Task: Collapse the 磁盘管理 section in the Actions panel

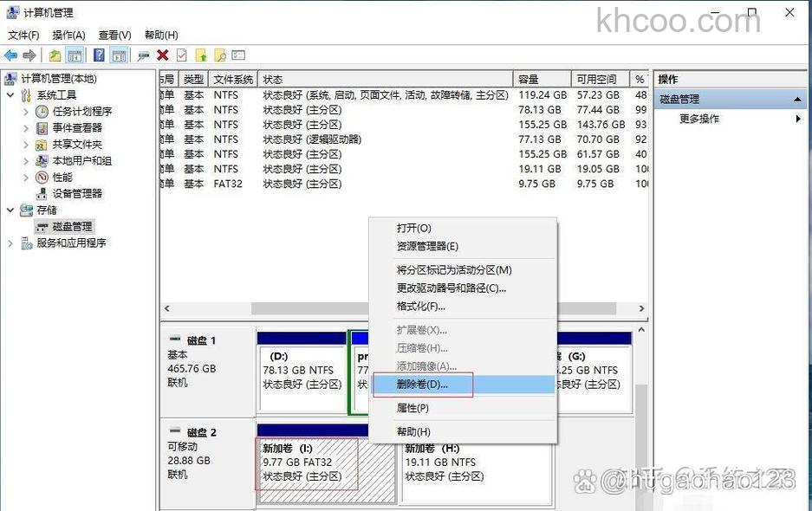Action: tap(799, 98)
